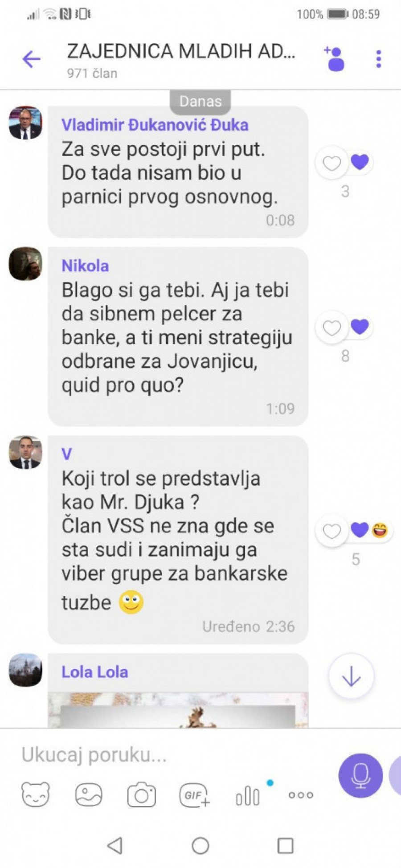Tap the Android home circle button
This screenshot has width=401, height=868.
(x=200, y=846)
